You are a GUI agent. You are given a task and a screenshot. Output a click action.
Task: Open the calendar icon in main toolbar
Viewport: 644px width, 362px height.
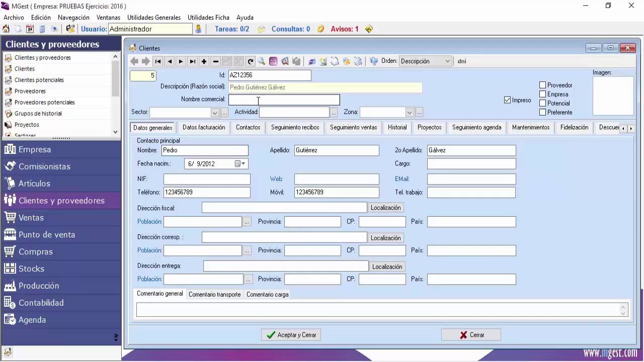tap(30, 29)
